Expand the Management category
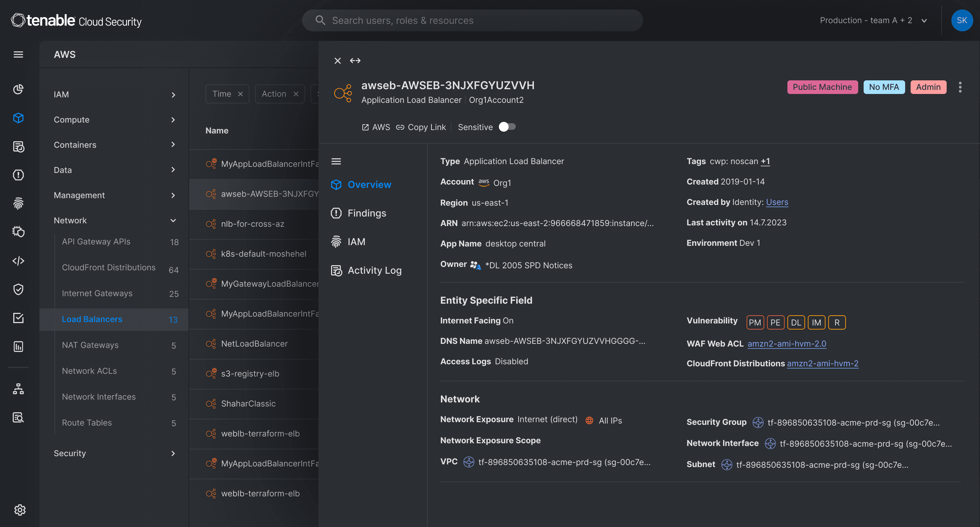Screen dimensions: 980x527 tap(114, 195)
